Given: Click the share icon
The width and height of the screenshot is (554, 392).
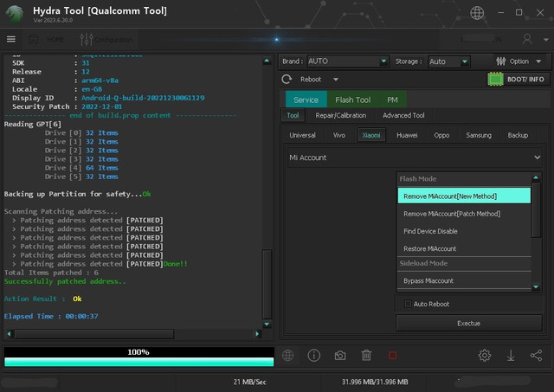Looking at the screenshot, I should tap(537, 356).
